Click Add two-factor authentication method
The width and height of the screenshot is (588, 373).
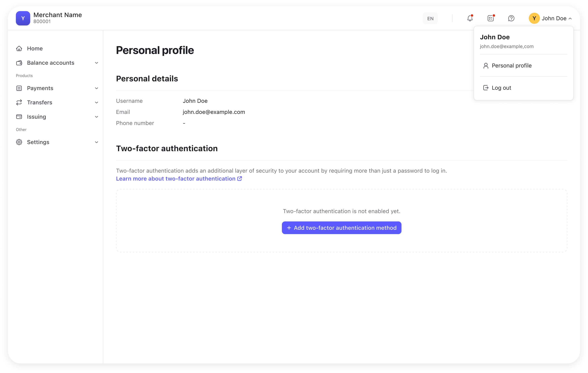click(341, 228)
